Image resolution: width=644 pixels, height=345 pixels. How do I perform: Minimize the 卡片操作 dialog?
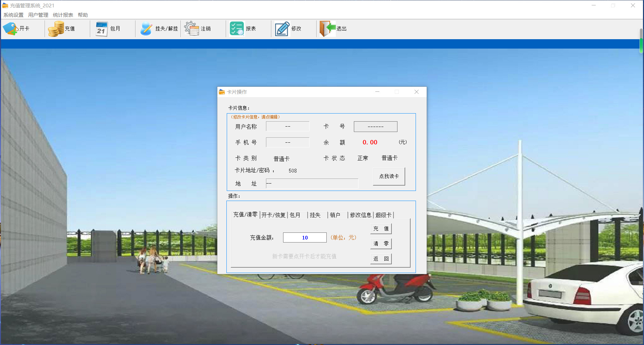click(x=377, y=92)
